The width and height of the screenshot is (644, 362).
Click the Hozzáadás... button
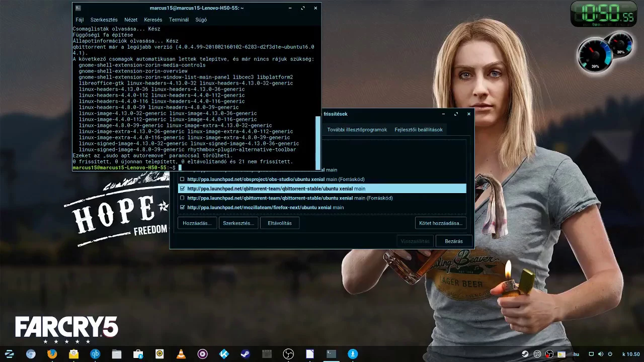tap(197, 223)
